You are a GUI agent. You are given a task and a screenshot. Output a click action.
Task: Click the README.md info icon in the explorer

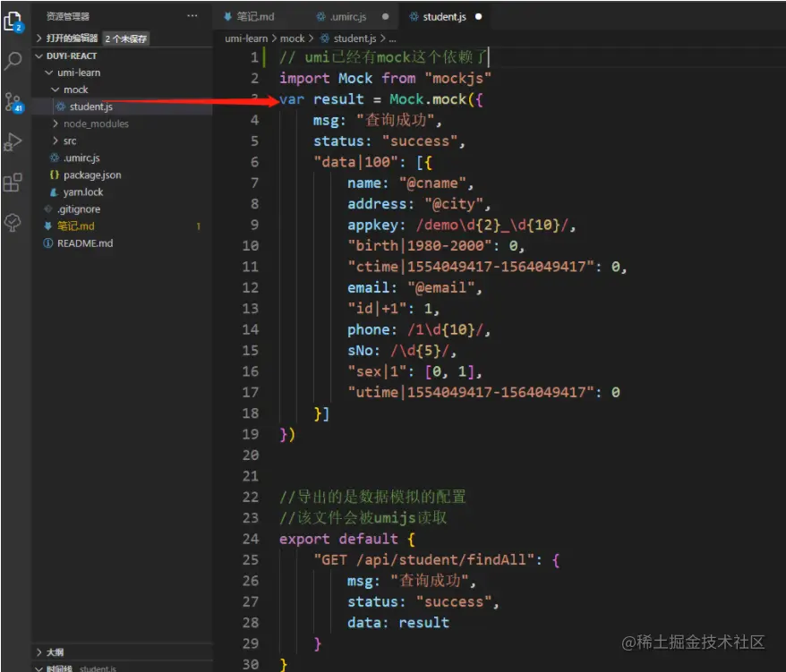point(48,243)
